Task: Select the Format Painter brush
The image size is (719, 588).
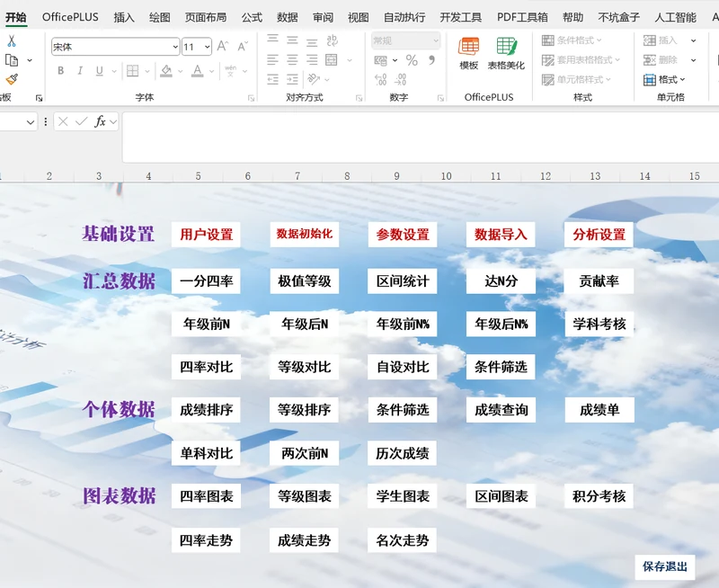Action: [x=12, y=79]
